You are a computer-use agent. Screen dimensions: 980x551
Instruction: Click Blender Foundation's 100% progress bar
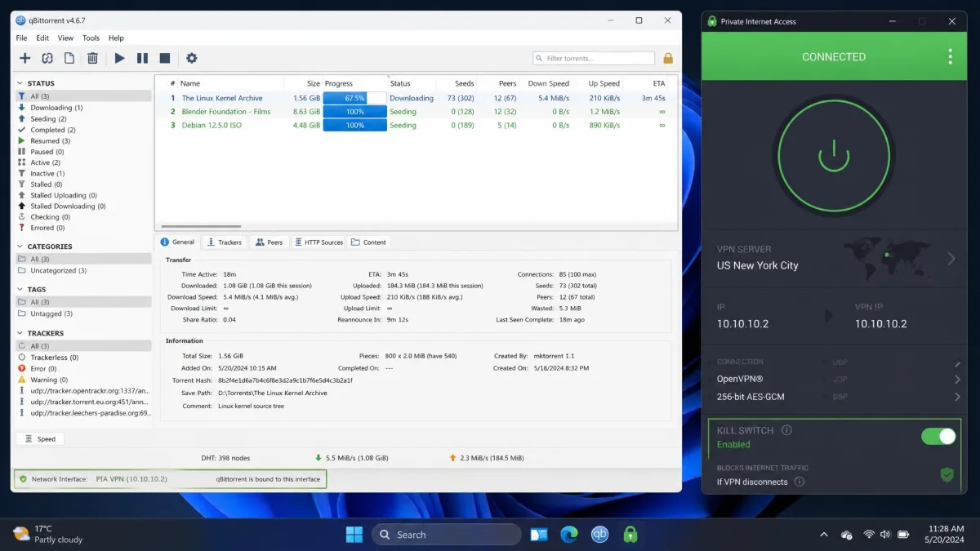354,112
